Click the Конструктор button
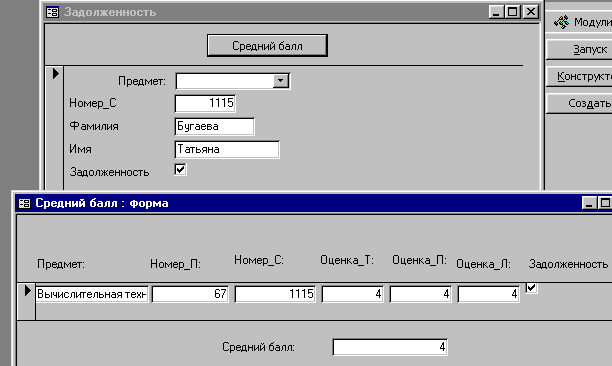This screenshot has width=612, height=366. point(579,76)
